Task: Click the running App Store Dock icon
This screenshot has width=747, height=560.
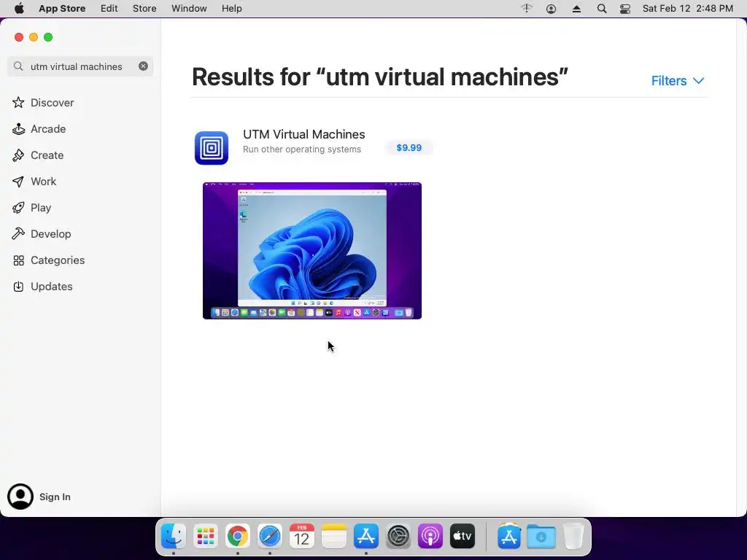Action: [x=366, y=536]
